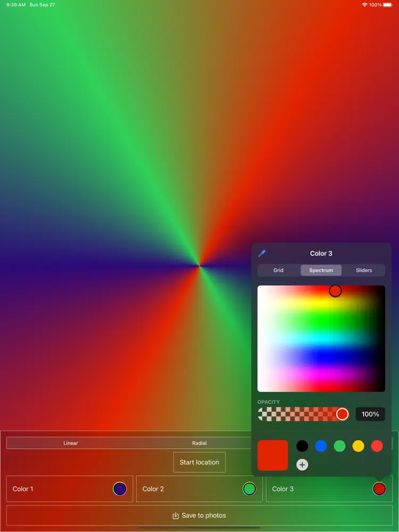Tap the Sun Sep 27 date

42,5
